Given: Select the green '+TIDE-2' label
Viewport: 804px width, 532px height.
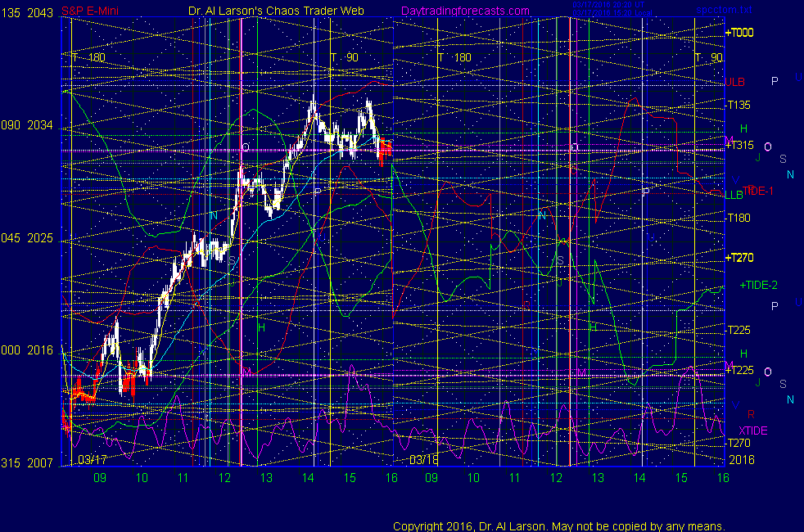Looking at the screenshot, I should click(x=758, y=285).
